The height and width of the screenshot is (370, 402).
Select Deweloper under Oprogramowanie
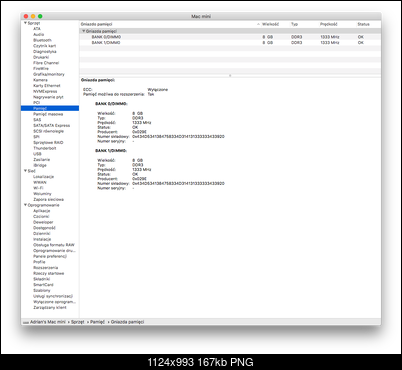coord(43,222)
